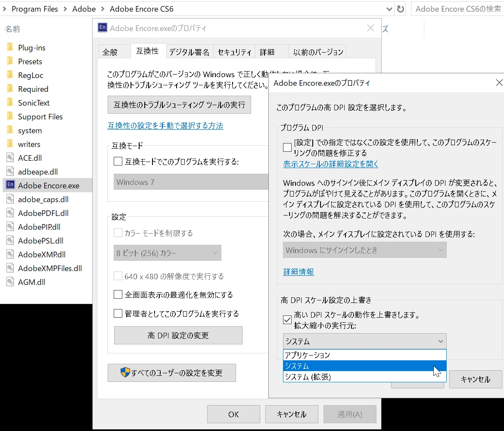Click the ACE.dll file icon
The height and width of the screenshot is (431, 504).
click(x=10, y=158)
